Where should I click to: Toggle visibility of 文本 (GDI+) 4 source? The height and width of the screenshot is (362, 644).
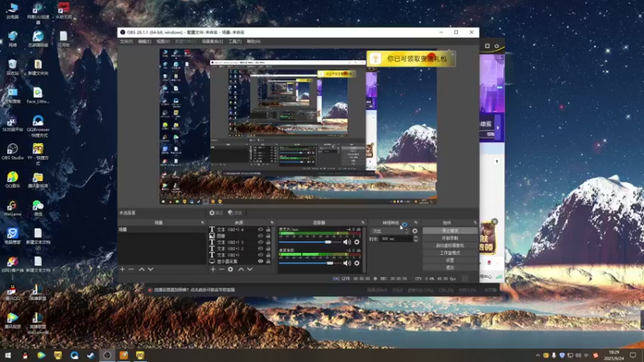pyautogui.click(x=260, y=229)
